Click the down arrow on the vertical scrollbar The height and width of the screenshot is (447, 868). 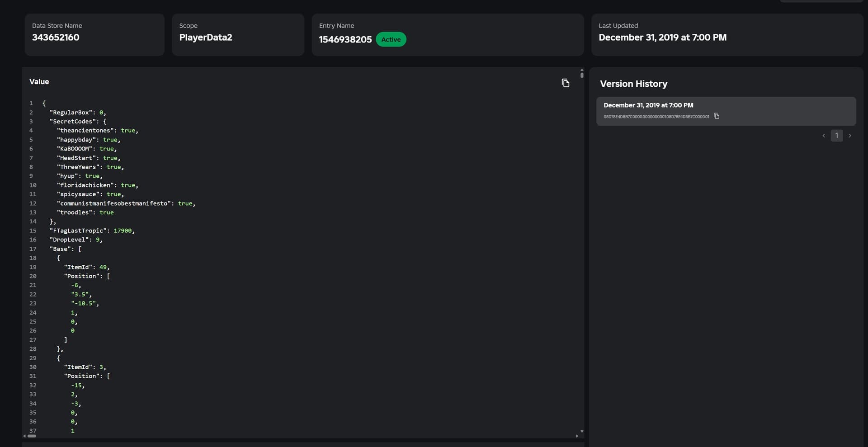tap(581, 431)
